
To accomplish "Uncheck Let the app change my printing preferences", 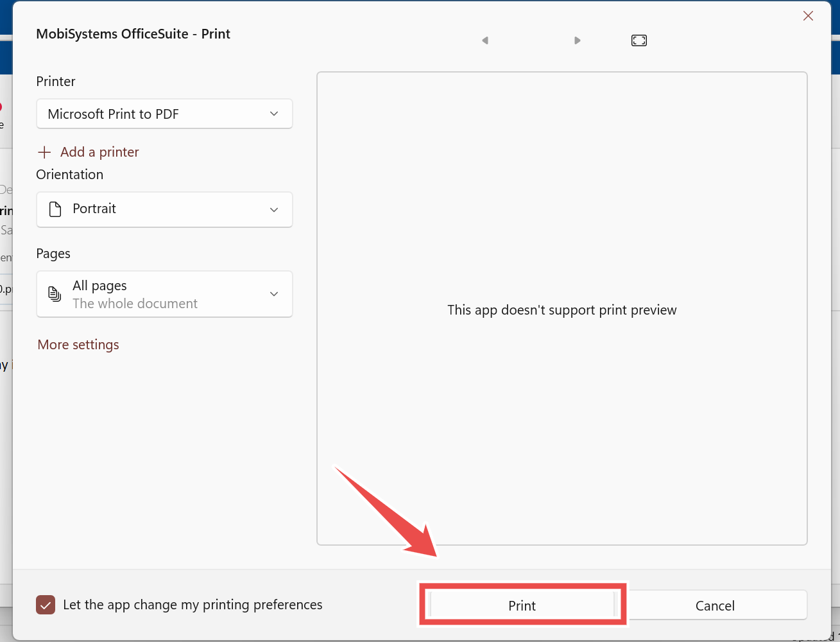I will [46, 605].
